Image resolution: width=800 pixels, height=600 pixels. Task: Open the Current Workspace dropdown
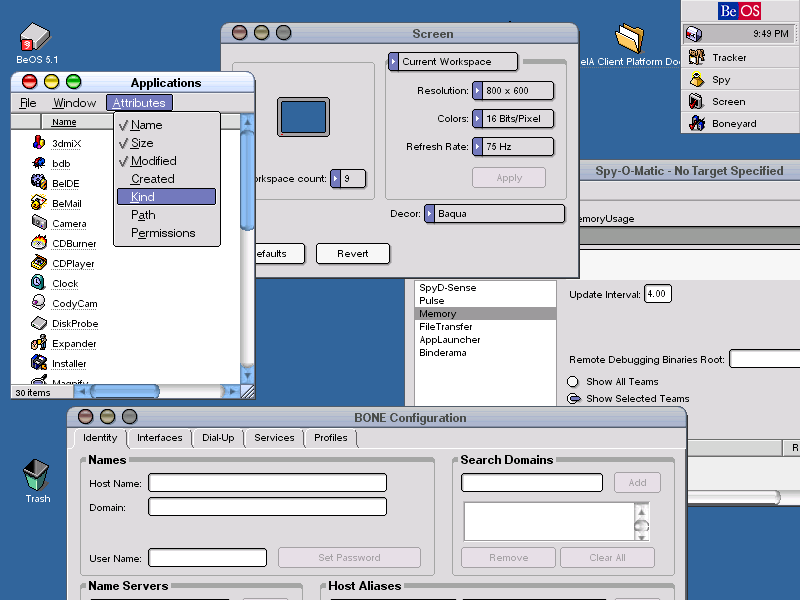tap(453, 62)
